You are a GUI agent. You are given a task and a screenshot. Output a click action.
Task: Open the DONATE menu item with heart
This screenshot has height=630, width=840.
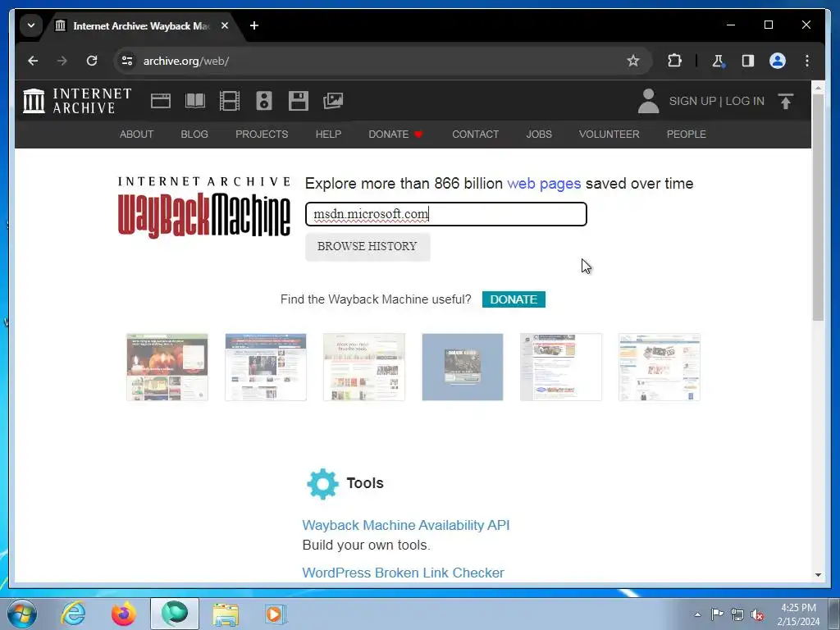(x=396, y=135)
